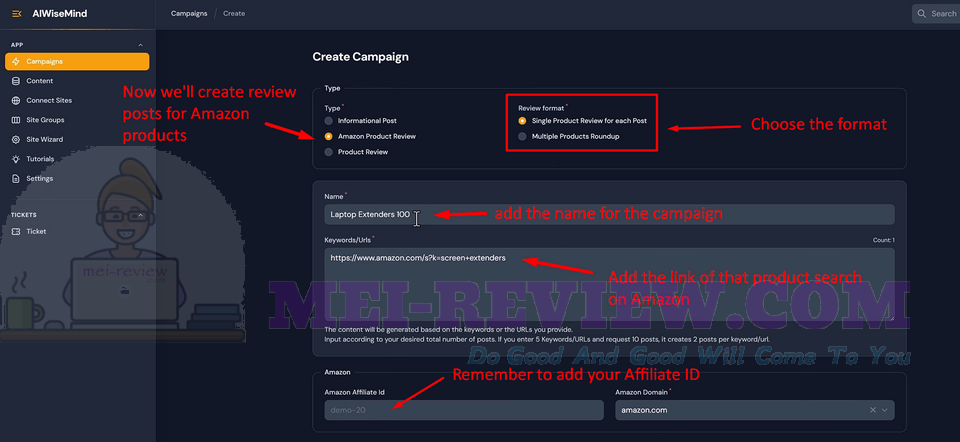Click the AIWiseMind logo text

tap(59, 13)
